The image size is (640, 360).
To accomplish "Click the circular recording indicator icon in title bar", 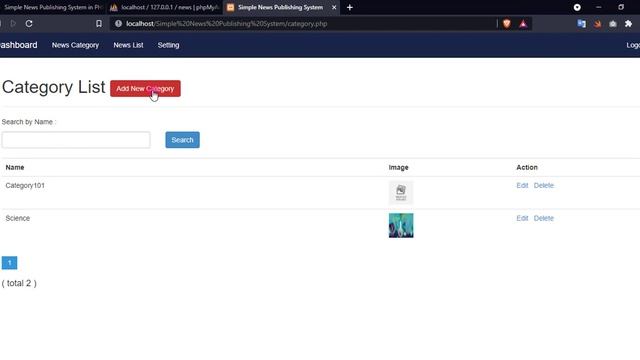I will [x=577, y=7].
